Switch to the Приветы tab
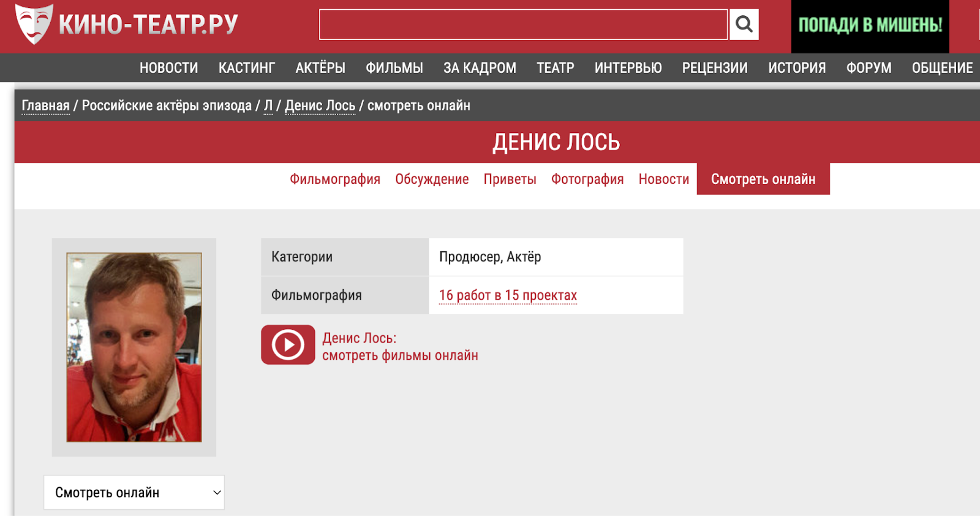Viewport: 980px width, 516px height. tap(510, 179)
